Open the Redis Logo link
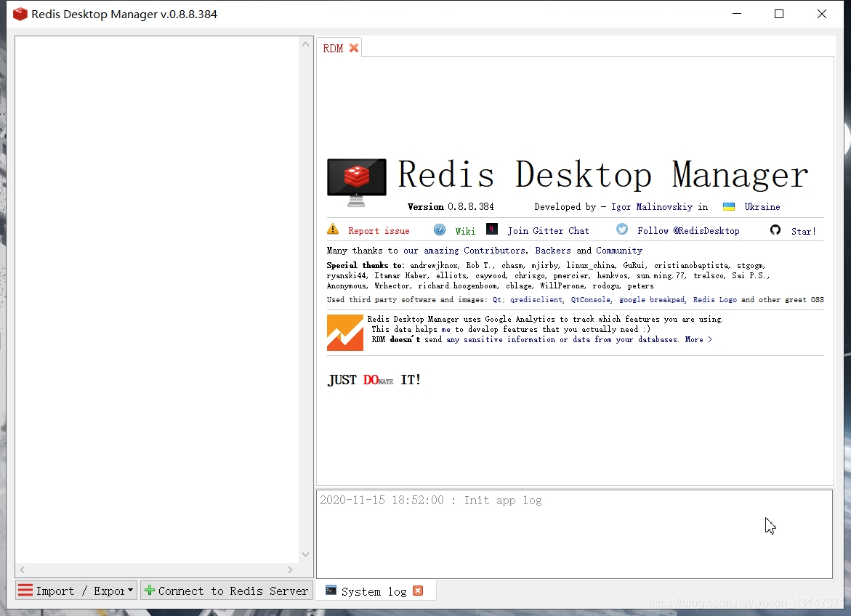 click(x=715, y=299)
